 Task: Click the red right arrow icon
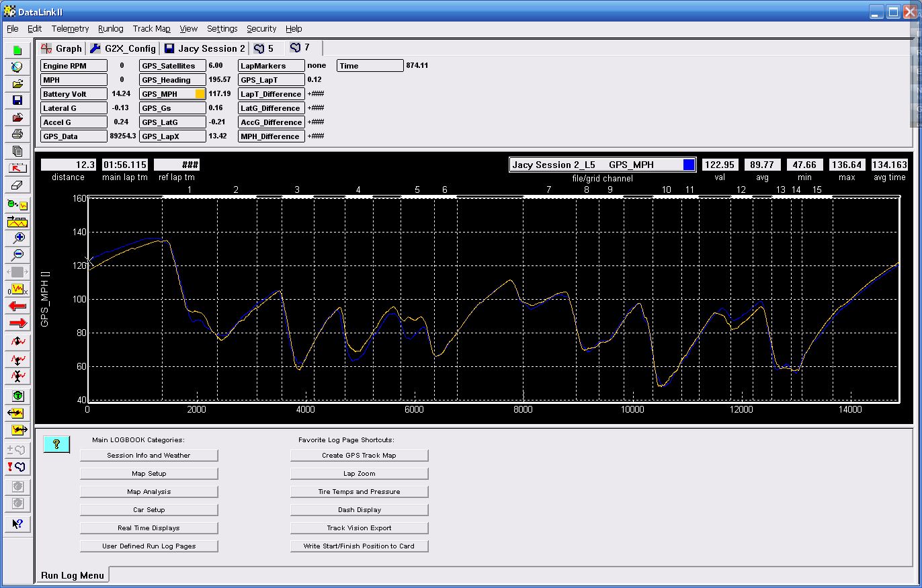coord(17,323)
